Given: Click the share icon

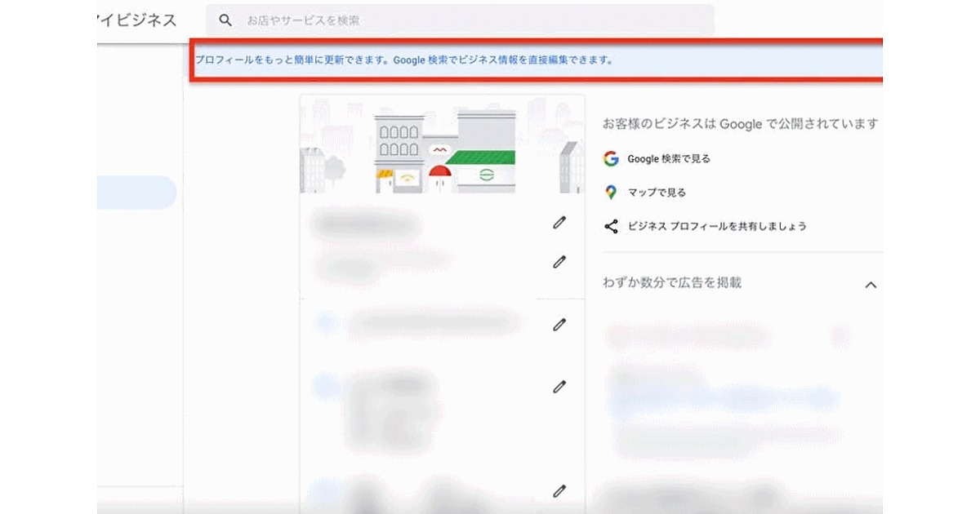Looking at the screenshot, I should click(611, 227).
